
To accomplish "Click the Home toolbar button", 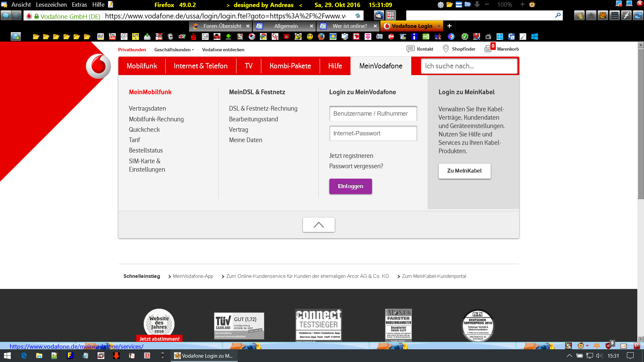I will point(591,15).
